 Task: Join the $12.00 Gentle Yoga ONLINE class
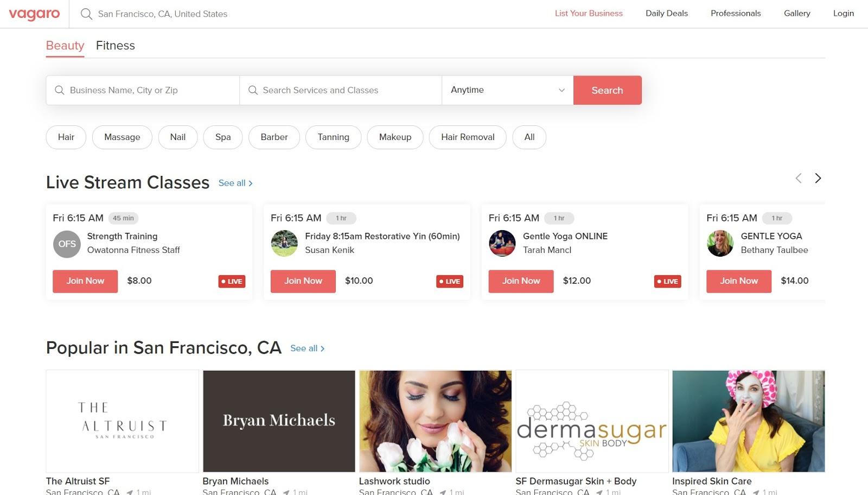click(521, 281)
